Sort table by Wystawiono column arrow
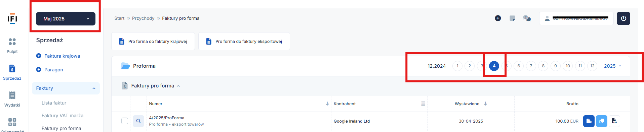The height and width of the screenshot is (132, 644). [485, 104]
